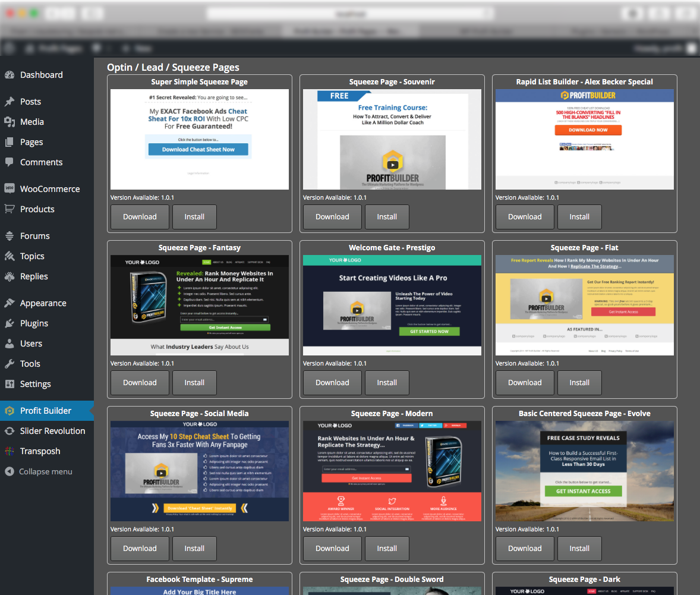Click the Transposh icon in sidebar

pyautogui.click(x=10, y=451)
